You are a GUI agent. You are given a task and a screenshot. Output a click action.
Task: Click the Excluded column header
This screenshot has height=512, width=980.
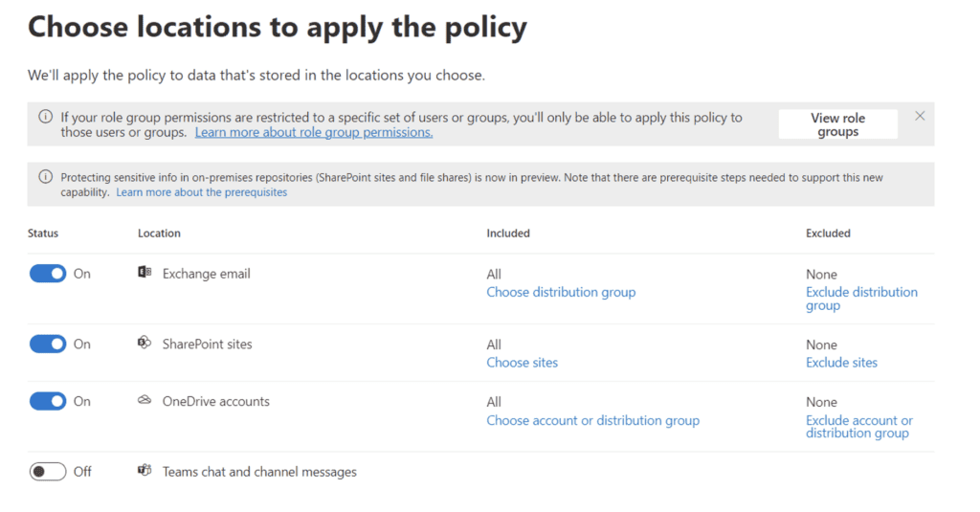pos(828,234)
